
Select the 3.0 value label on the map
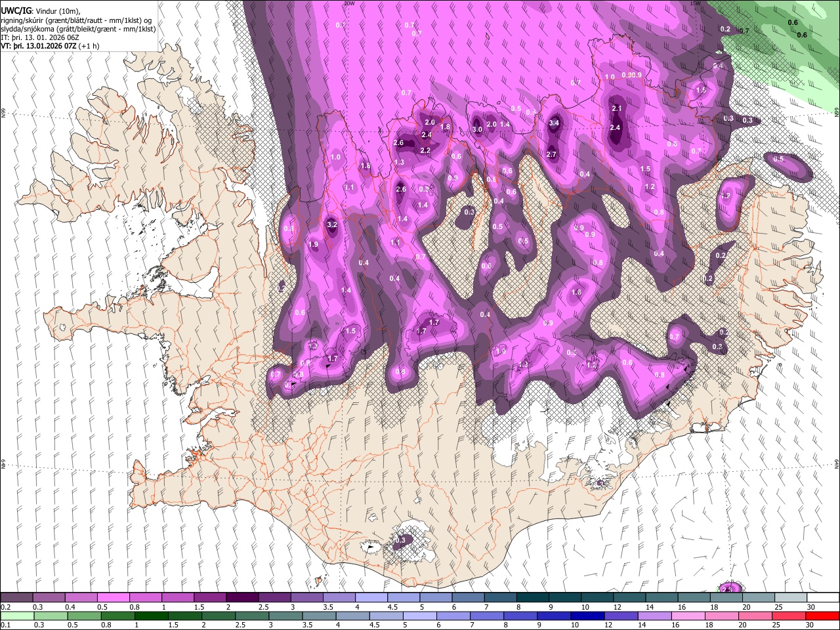[x=477, y=129]
